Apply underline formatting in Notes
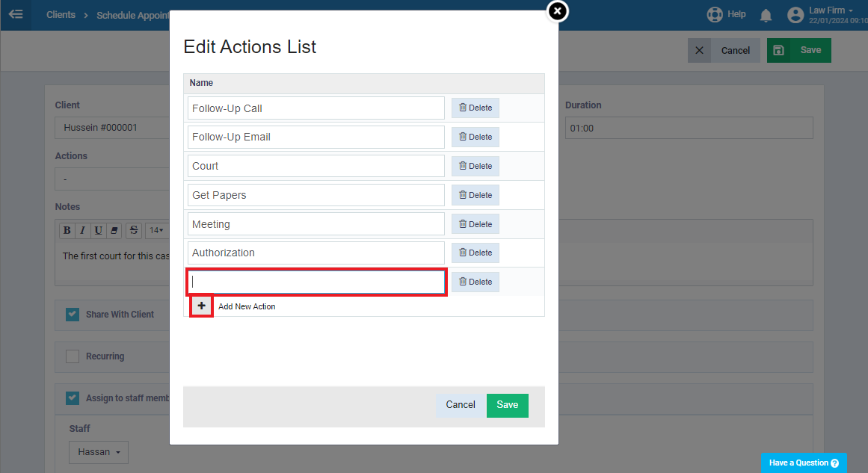The image size is (868, 473). (98, 230)
